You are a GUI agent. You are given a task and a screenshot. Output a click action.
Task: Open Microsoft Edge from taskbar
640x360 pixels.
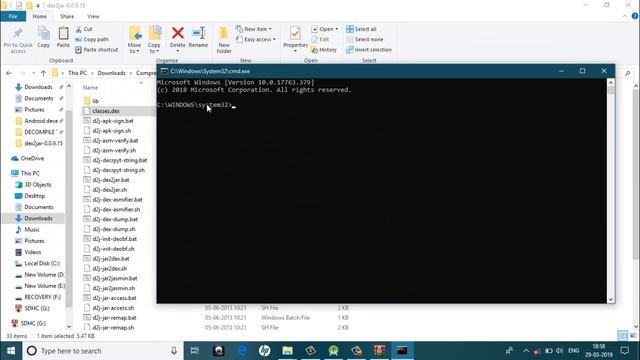(x=242, y=351)
